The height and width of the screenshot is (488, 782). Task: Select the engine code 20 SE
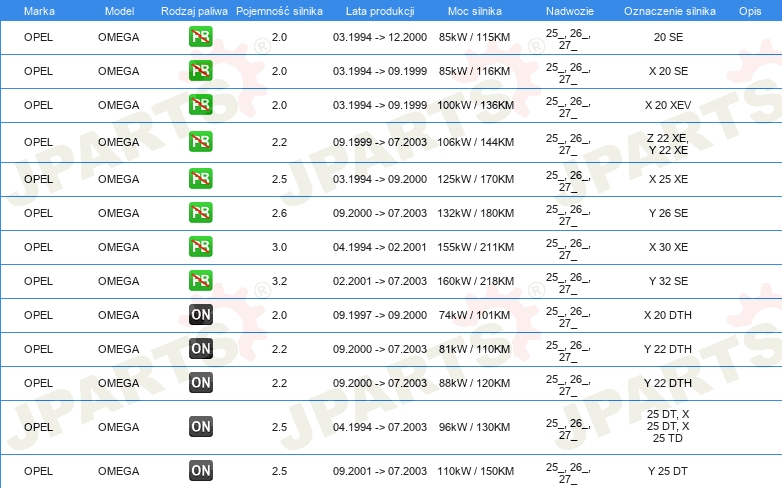[668, 37]
